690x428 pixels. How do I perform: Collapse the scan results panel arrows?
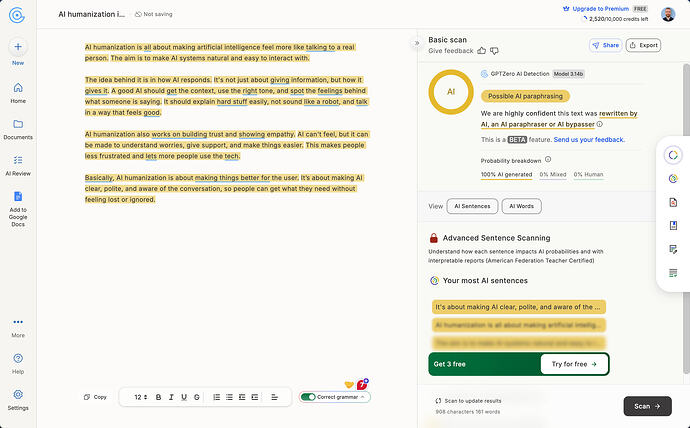(416, 43)
